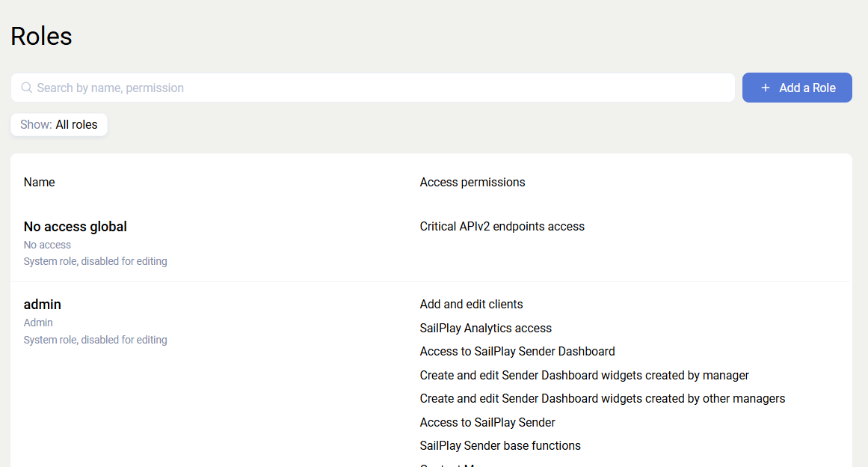Click the plus icon on Add a Role
The height and width of the screenshot is (467, 868).
pos(765,88)
